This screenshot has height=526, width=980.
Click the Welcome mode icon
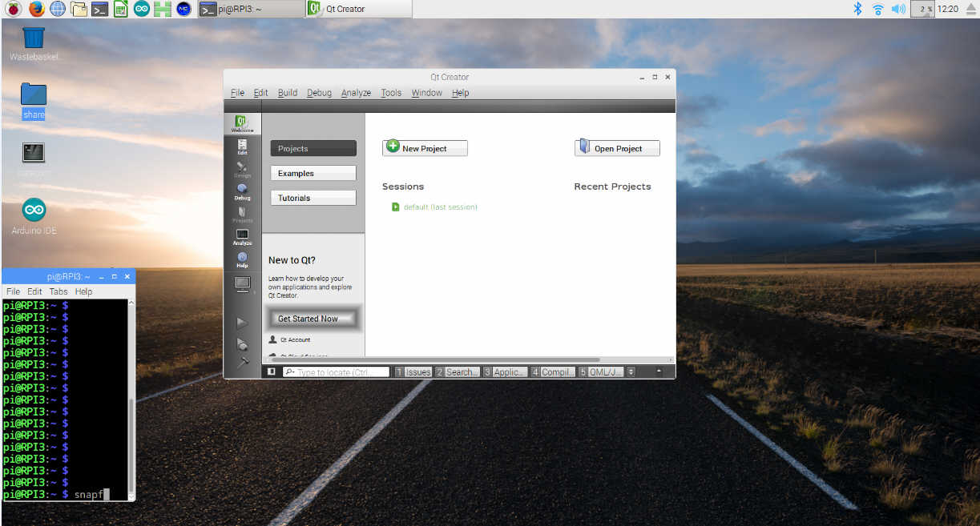click(x=242, y=123)
